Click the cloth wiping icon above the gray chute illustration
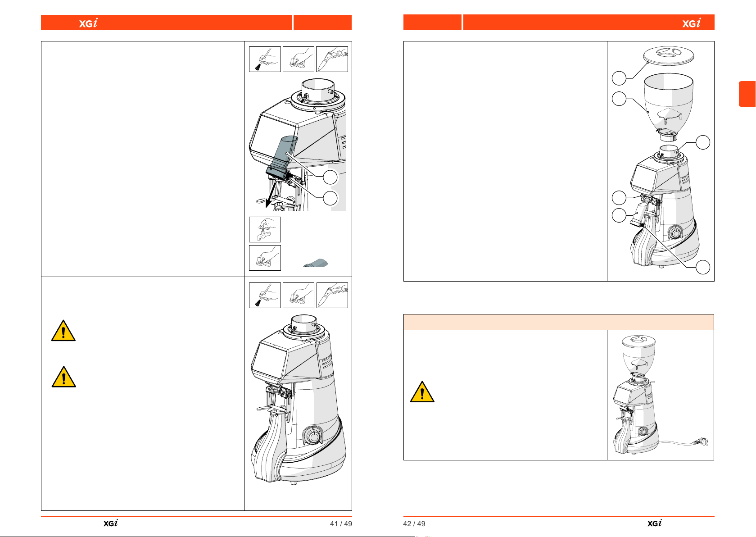 tap(299, 59)
